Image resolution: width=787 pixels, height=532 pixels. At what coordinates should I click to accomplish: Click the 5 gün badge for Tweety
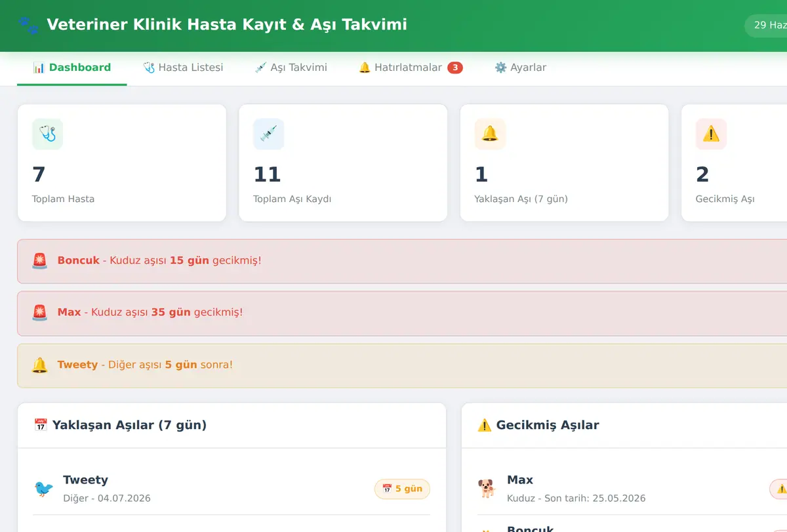tap(402, 489)
